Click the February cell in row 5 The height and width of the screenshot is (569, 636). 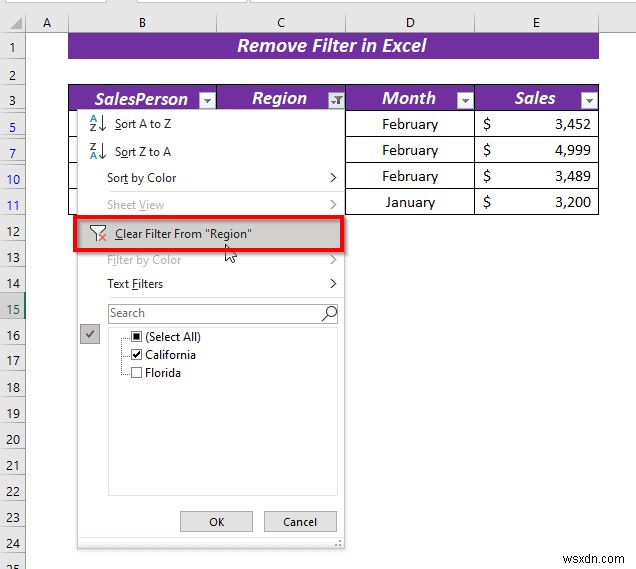click(410, 124)
